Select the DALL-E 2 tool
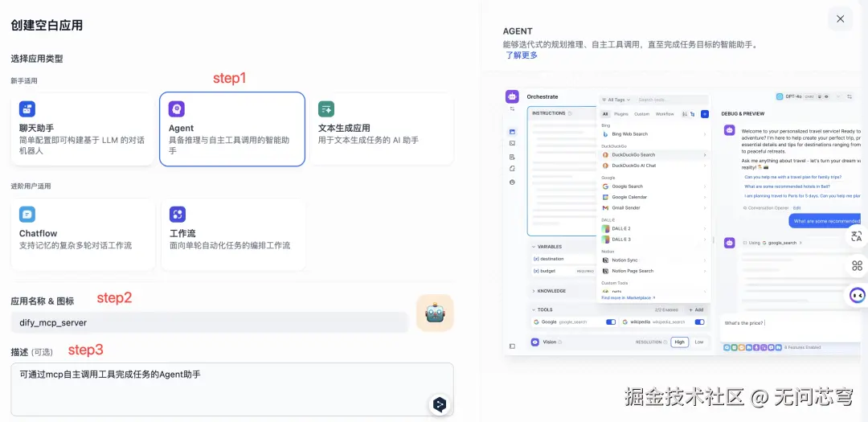 coord(654,229)
